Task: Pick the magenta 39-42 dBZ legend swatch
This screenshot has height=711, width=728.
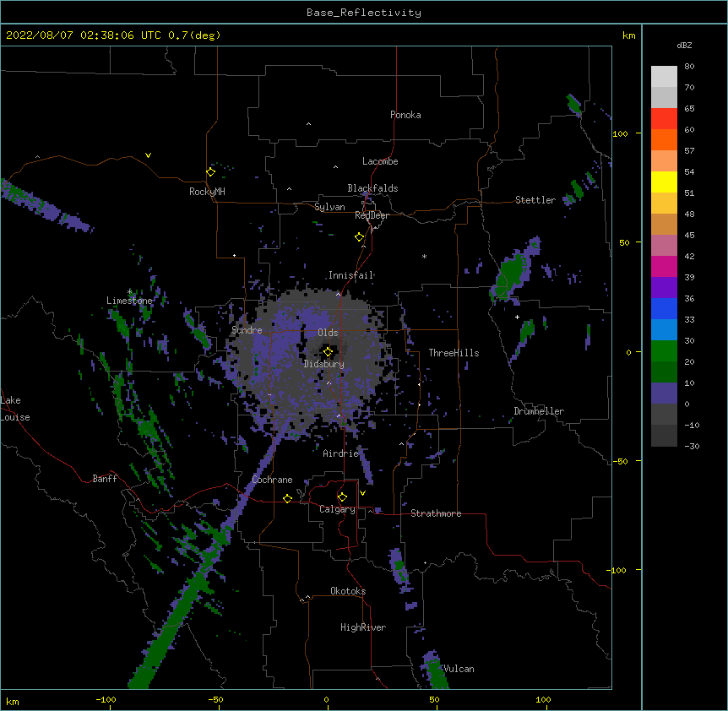Action: 664,266
